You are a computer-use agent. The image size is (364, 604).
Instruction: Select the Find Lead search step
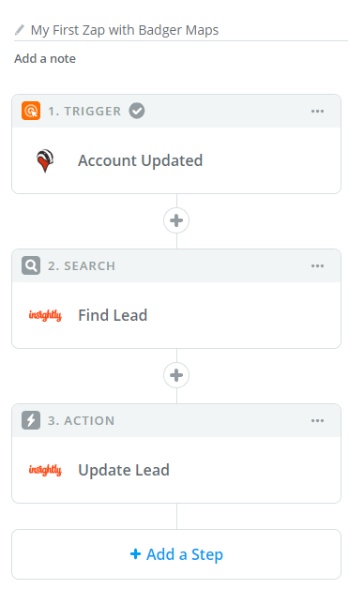[176, 315]
